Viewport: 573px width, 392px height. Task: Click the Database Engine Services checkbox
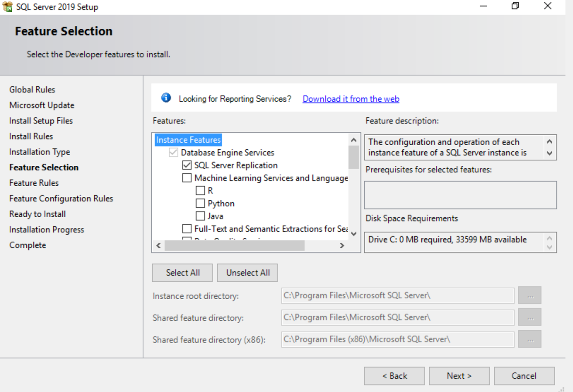[x=173, y=153]
